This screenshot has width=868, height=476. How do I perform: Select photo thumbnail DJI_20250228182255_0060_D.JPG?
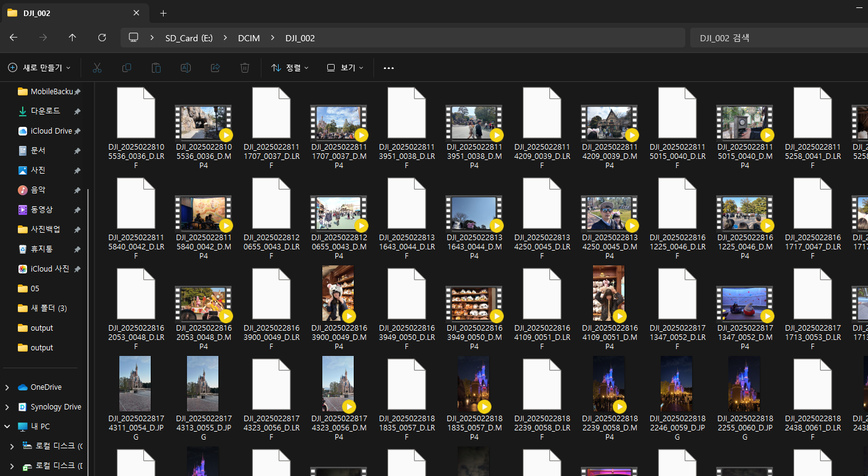[x=744, y=384]
